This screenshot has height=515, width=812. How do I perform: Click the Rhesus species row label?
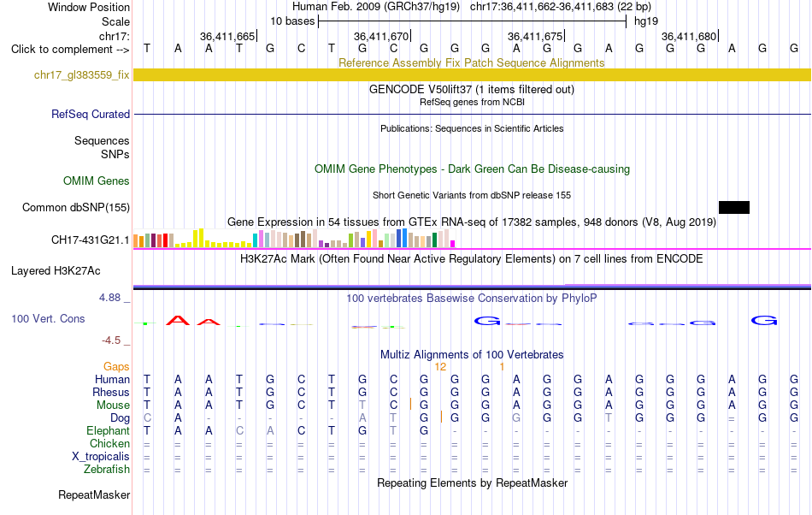point(111,392)
